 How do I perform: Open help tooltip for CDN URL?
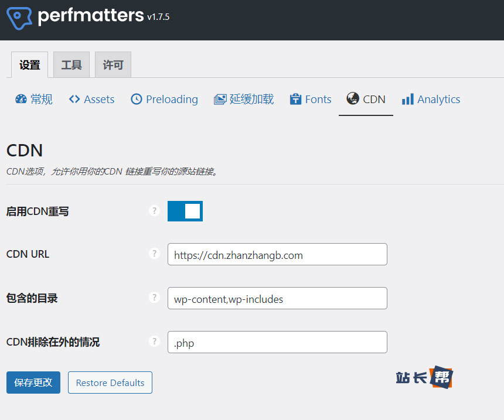(155, 254)
